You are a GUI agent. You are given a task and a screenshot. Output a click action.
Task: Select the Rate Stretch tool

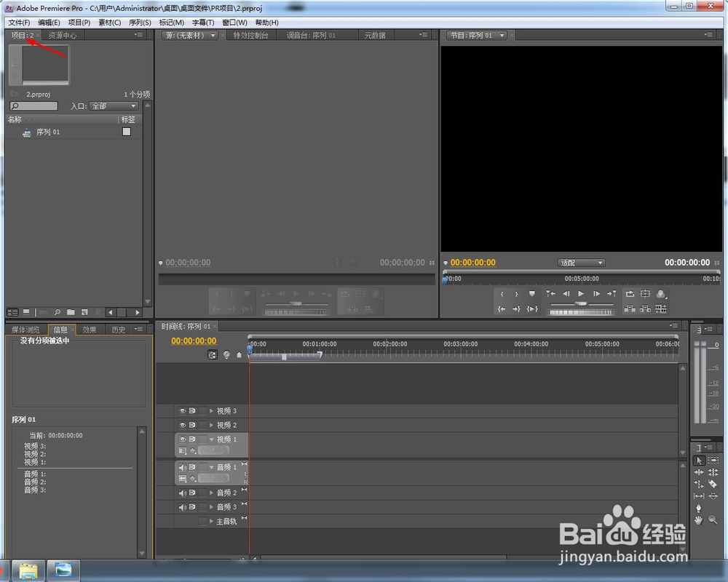(699, 484)
